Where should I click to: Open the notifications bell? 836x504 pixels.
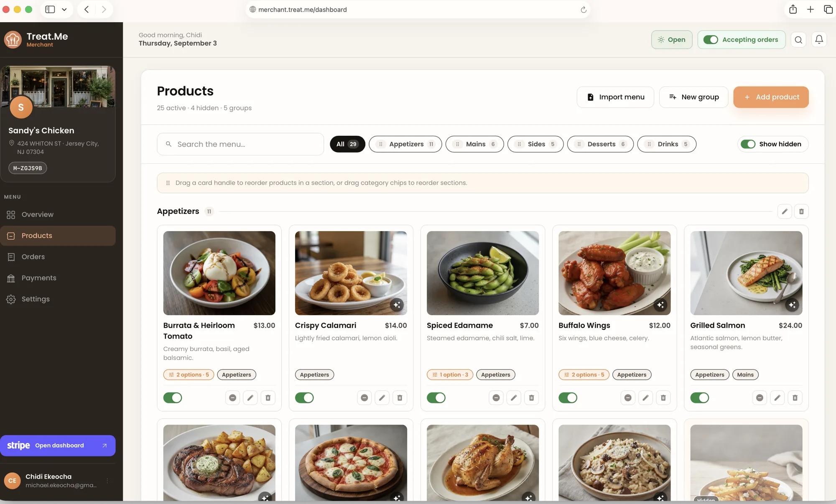coord(819,40)
